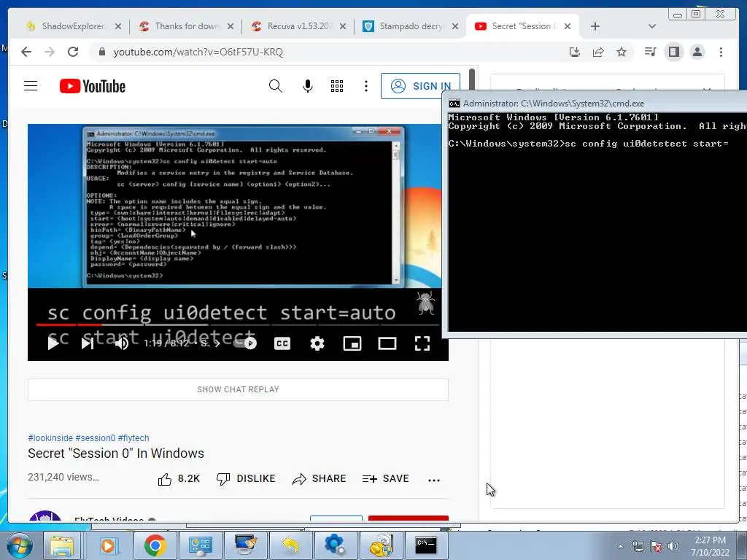Open command prompt taskbar icon
This screenshot has width=747, height=560.
coord(426,545)
